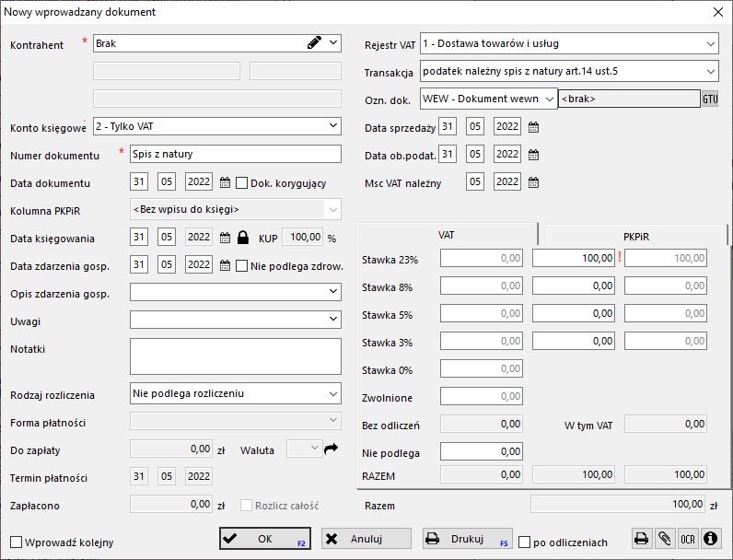Click the Anuluj button

click(x=366, y=539)
